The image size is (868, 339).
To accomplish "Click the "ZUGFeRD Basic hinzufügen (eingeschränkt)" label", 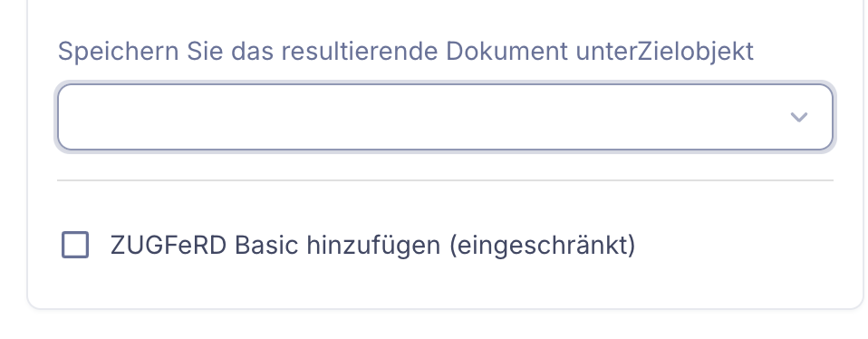I will pyautogui.click(x=373, y=245).
